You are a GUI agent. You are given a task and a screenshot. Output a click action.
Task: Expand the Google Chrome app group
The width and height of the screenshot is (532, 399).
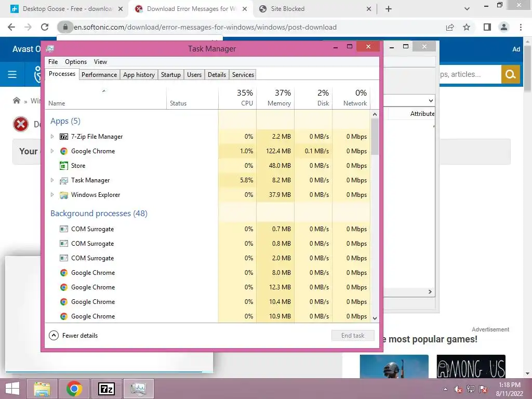click(52, 151)
